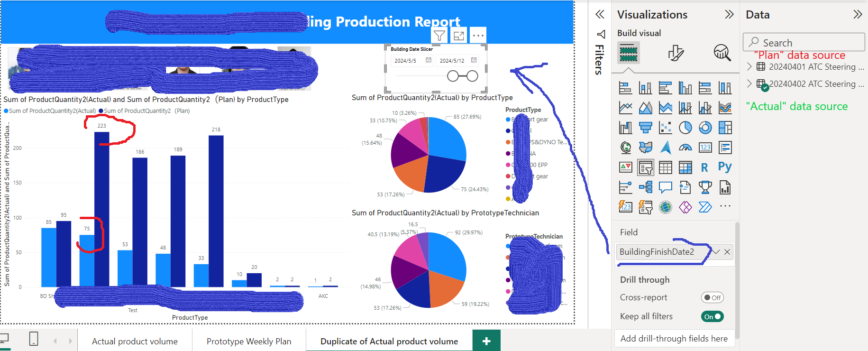Switch to the Actual product volume page
Viewport: 868px width, 351px height.
click(135, 342)
